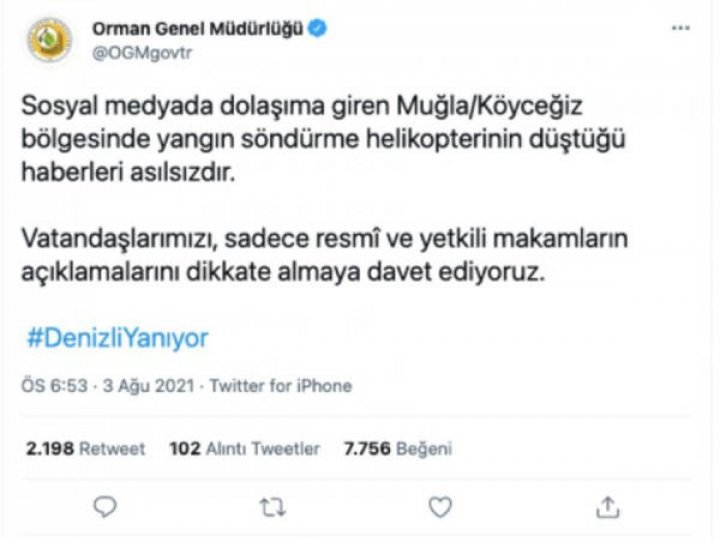Image resolution: width=720 pixels, height=542 pixels.
Task: Click the tweet text about Muğla/Köyceğiz
Action: click(x=324, y=139)
